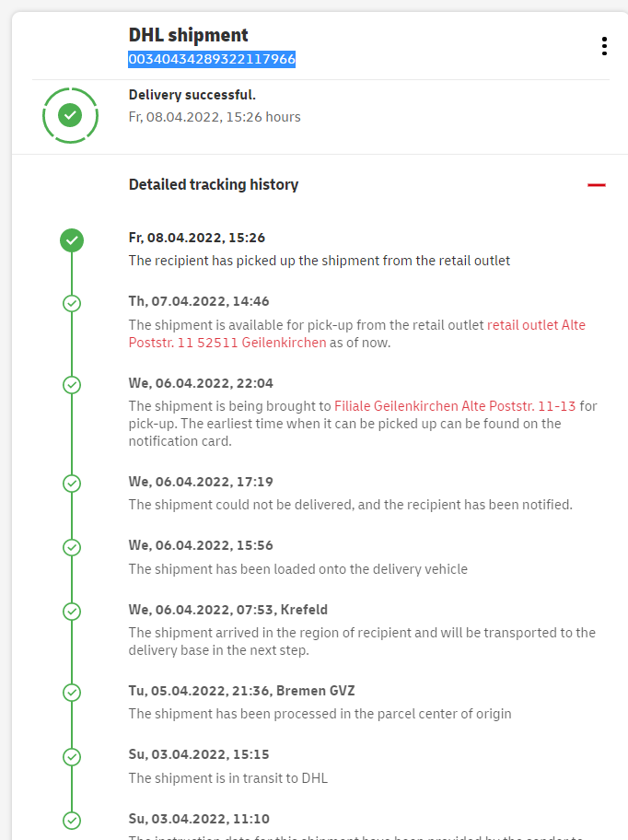
Task: Click the Bremen GVZ status marker
Action: 72,692
